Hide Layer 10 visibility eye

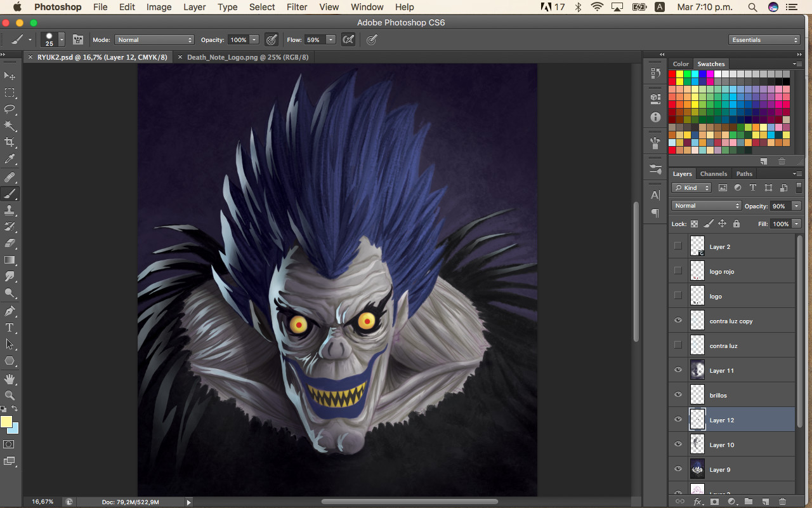pos(678,444)
